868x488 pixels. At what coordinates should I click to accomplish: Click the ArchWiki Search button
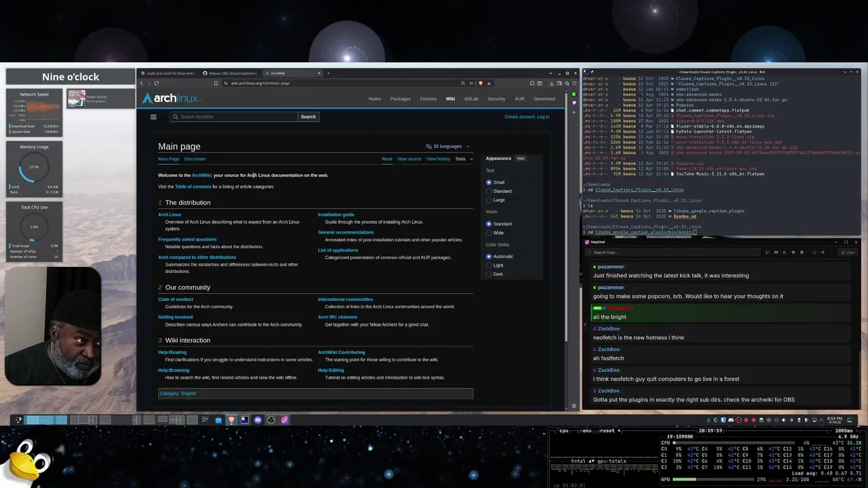coord(308,117)
